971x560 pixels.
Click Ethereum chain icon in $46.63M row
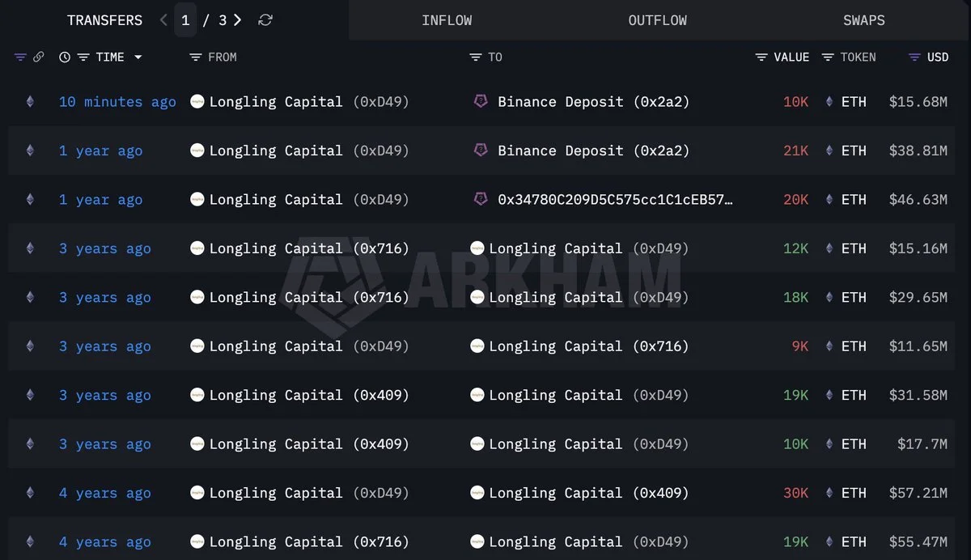pyautogui.click(x=30, y=200)
